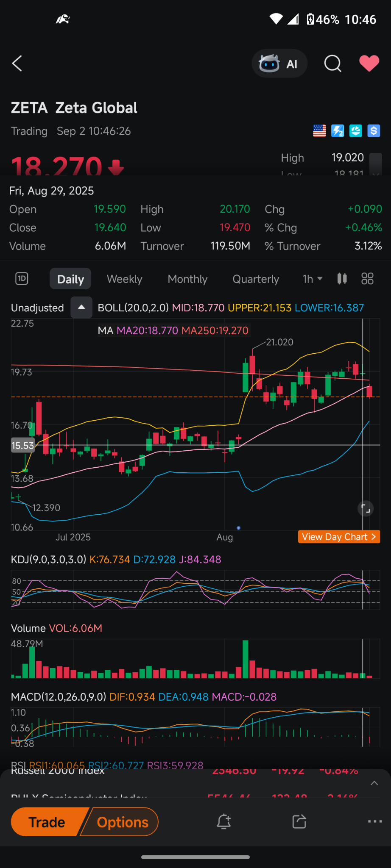Tap the 15.53 price label on axis
The image size is (391, 868).
tap(22, 445)
